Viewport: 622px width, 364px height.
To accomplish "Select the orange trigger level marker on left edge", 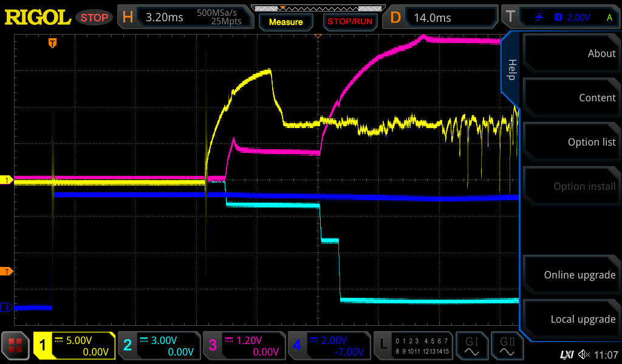I will [7, 271].
